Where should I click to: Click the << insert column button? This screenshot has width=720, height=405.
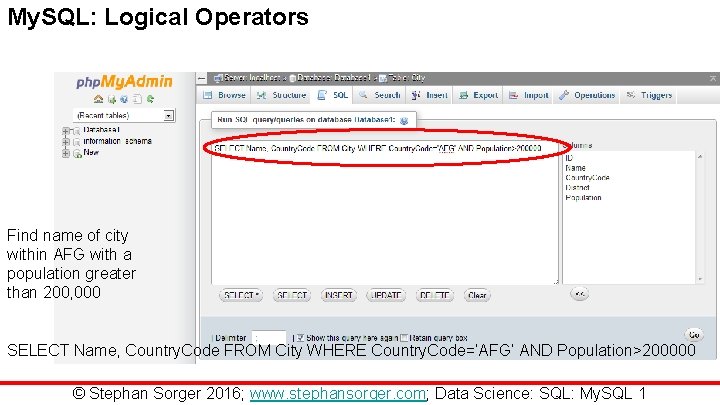[579, 294]
